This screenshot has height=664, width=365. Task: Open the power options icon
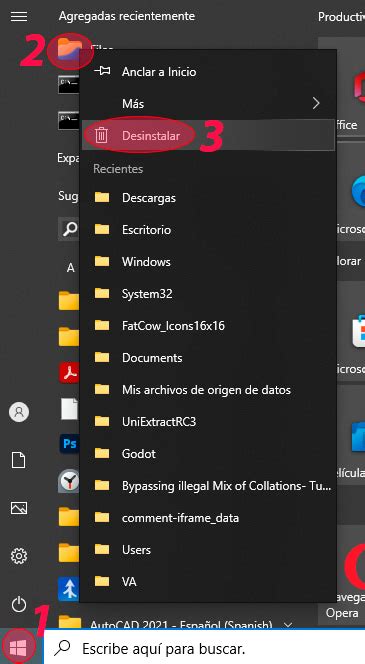19,605
